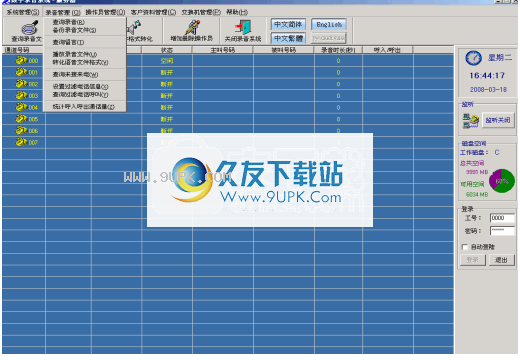Select phone icon for channel 002
Screen dimensions: 520x360
pyautogui.click(x=21, y=84)
